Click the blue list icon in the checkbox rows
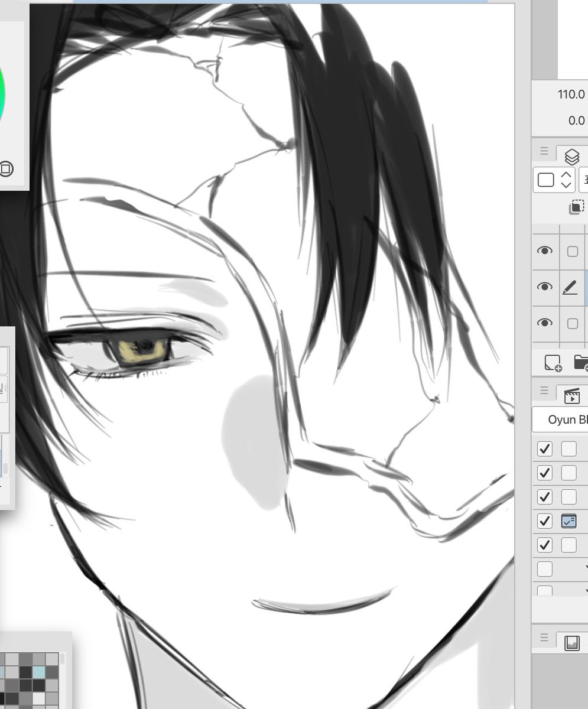 pyautogui.click(x=568, y=521)
